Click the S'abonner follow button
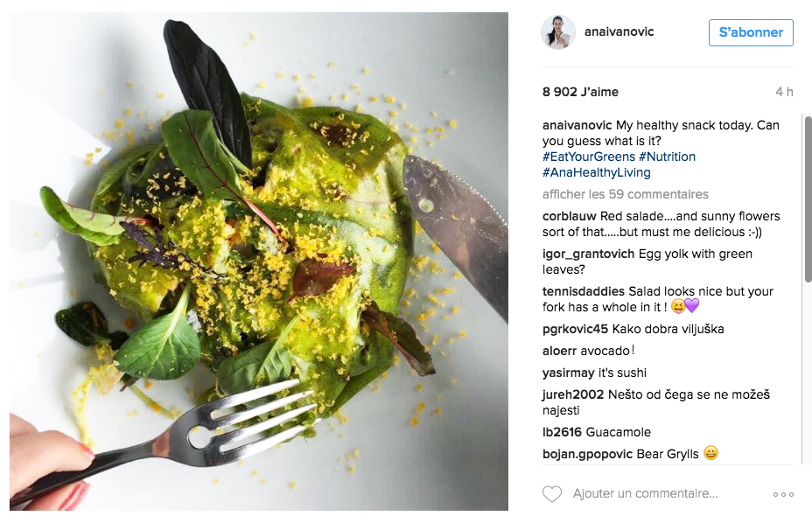Viewport: 812px width, 523px height. 751,32
